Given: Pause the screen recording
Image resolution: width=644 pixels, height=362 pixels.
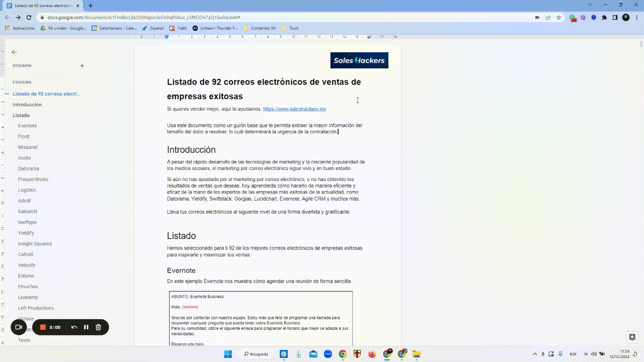Looking at the screenshot, I should coord(86,327).
